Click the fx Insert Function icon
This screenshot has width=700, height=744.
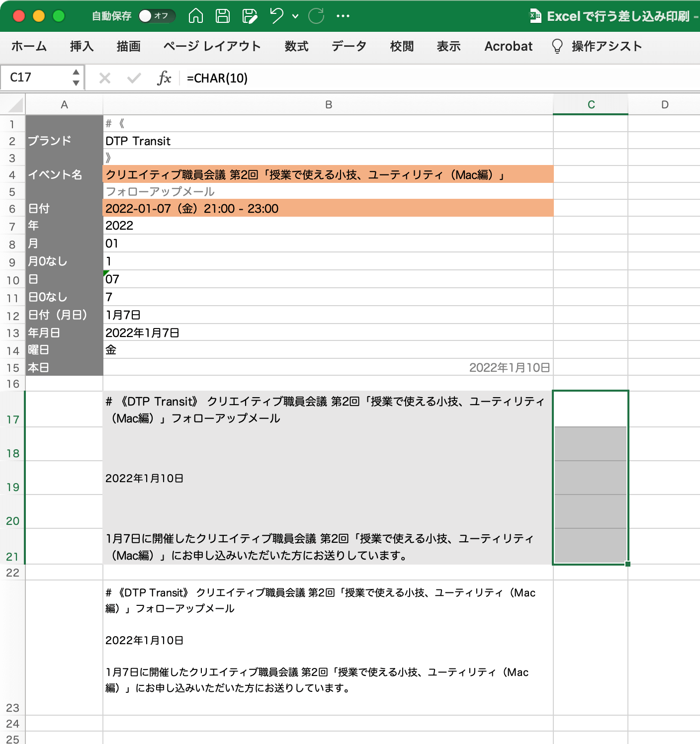click(x=164, y=78)
